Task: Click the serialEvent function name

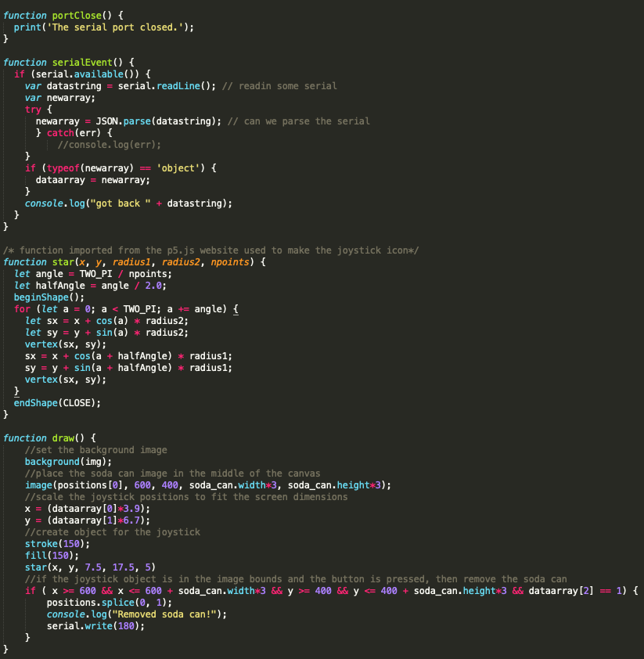Action: (x=81, y=62)
